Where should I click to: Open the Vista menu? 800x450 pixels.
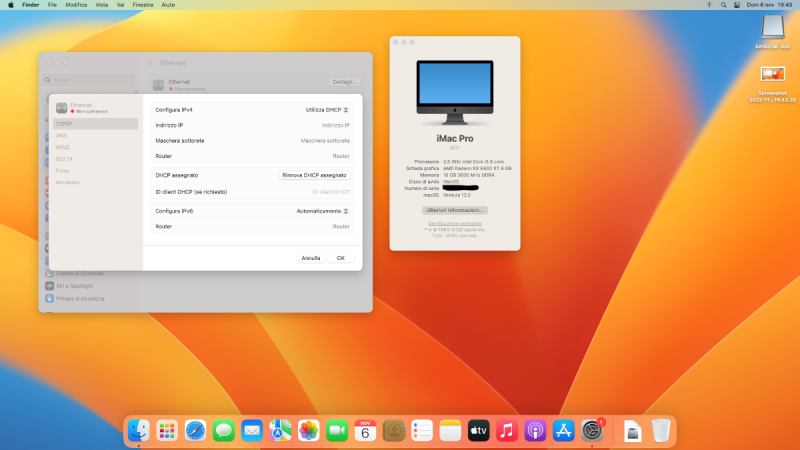(x=102, y=5)
